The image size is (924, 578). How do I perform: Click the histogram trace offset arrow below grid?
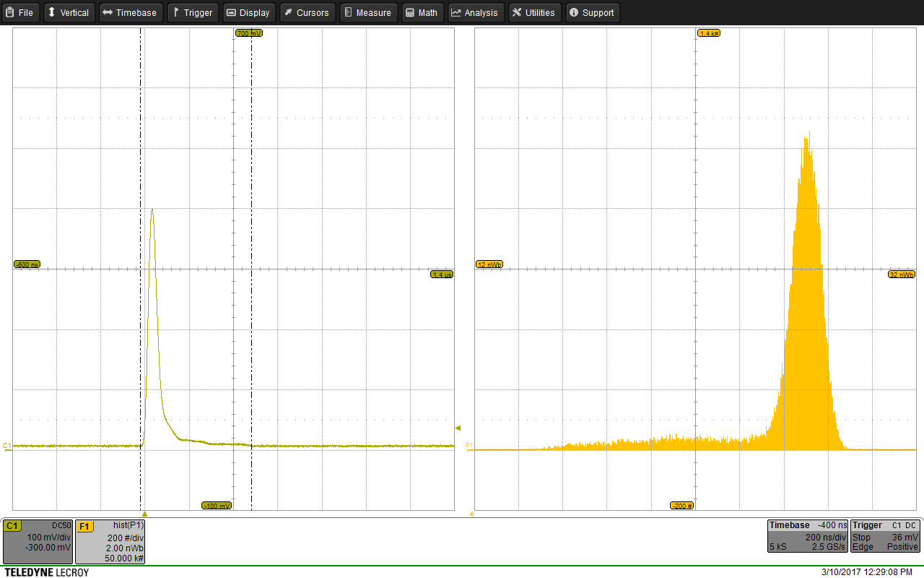coord(472,514)
